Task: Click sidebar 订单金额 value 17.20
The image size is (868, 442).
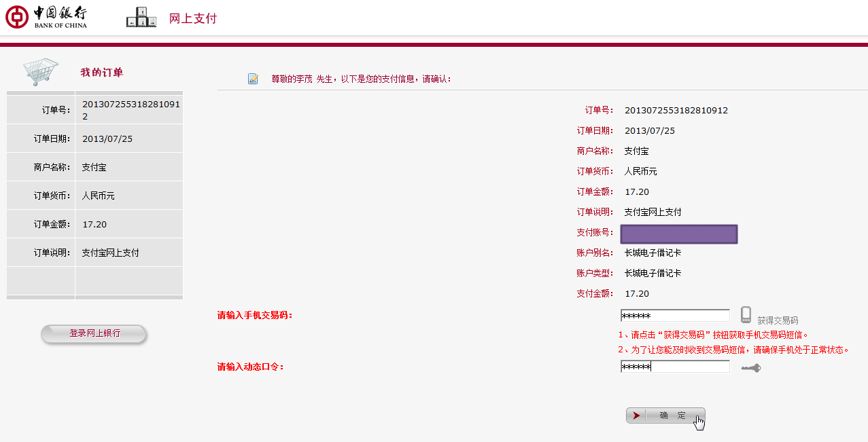Action: pos(94,225)
